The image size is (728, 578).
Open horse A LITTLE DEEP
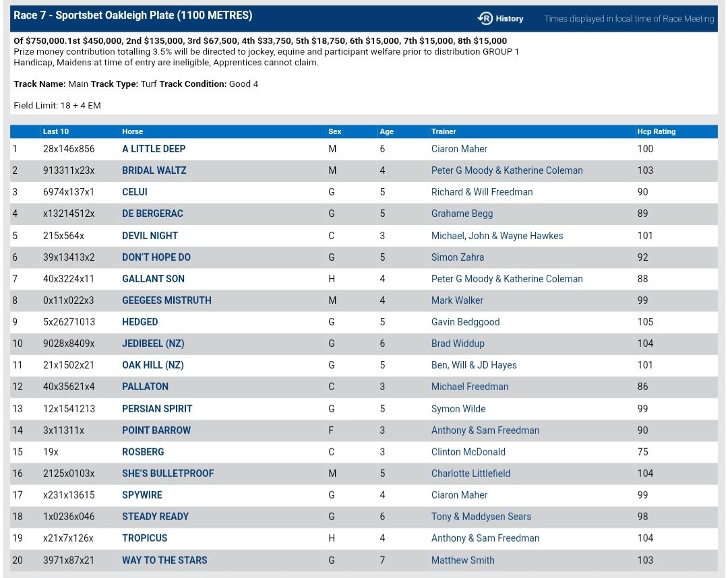click(x=154, y=149)
